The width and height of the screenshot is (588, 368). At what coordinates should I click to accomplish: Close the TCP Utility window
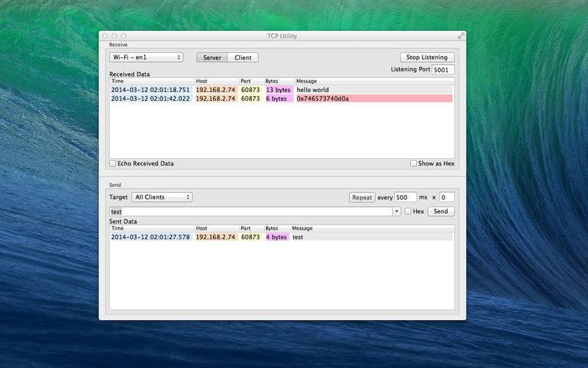pos(105,36)
